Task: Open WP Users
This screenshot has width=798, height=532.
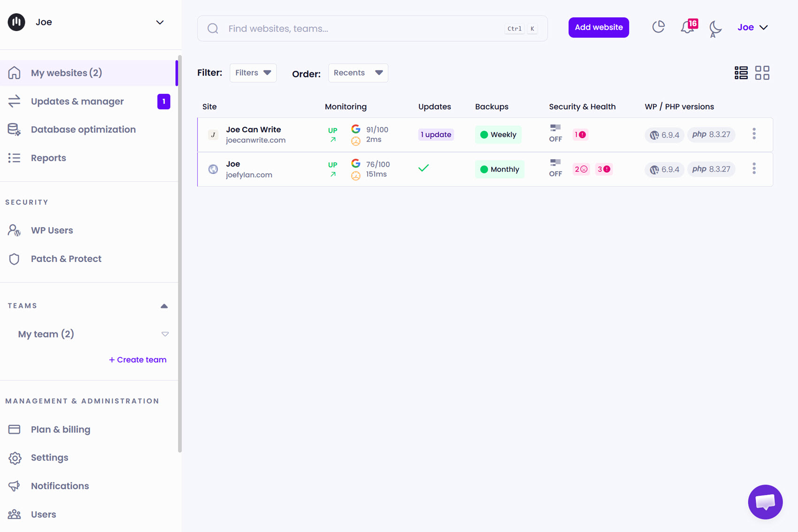Action: pyautogui.click(x=52, y=230)
